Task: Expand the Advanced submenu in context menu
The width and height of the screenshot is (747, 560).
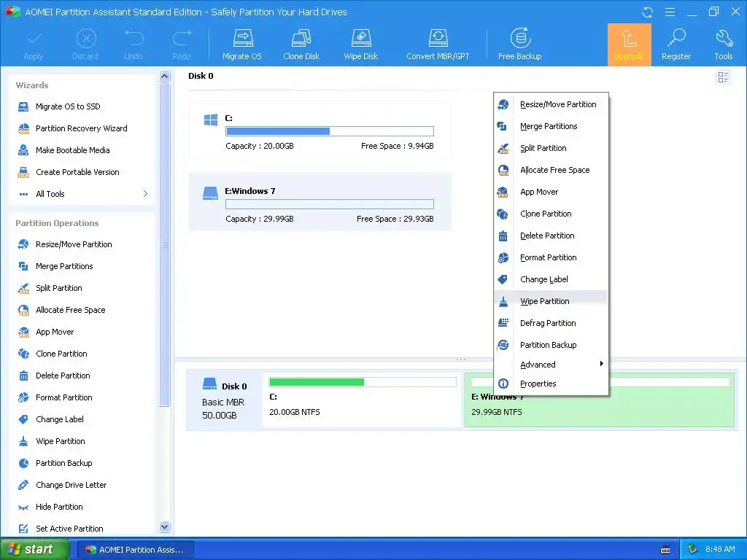Action: 551,365
